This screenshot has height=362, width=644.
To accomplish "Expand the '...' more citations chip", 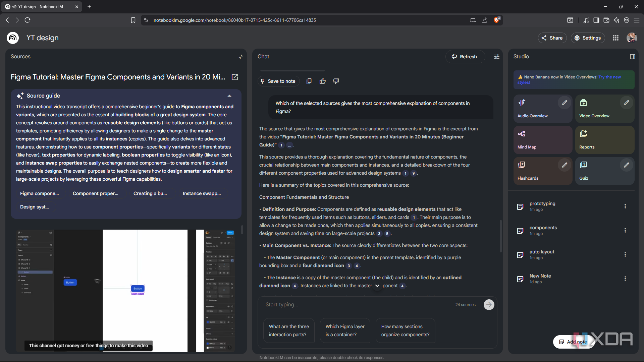I will (290, 145).
